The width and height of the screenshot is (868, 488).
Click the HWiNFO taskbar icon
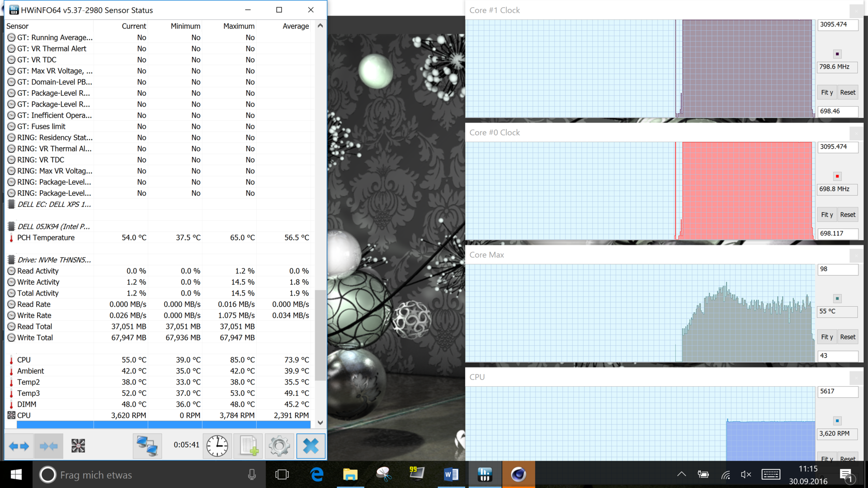coord(485,474)
